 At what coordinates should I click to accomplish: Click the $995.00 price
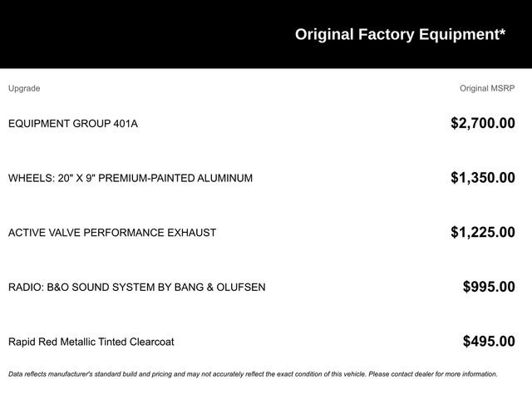click(x=489, y=287)
